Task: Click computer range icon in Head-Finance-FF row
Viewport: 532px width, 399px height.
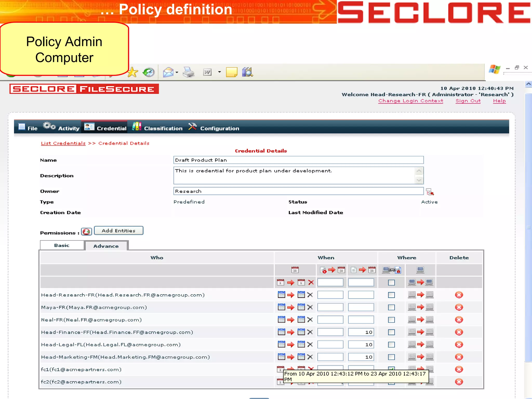Action: 421,332
